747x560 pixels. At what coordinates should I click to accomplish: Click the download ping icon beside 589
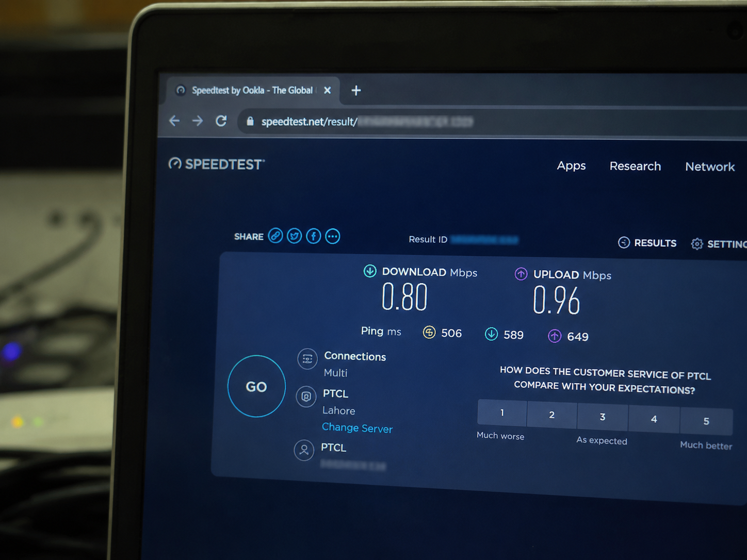(x=492, y=334)
